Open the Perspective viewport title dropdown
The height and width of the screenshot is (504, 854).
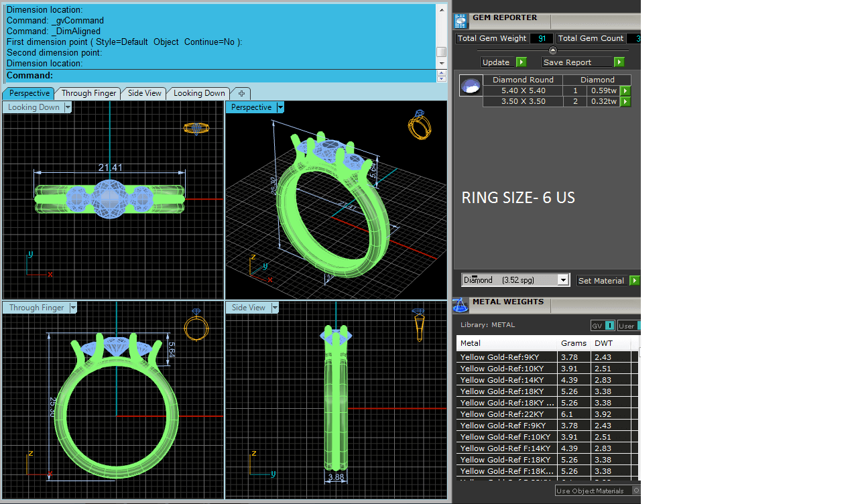[280, 107]
